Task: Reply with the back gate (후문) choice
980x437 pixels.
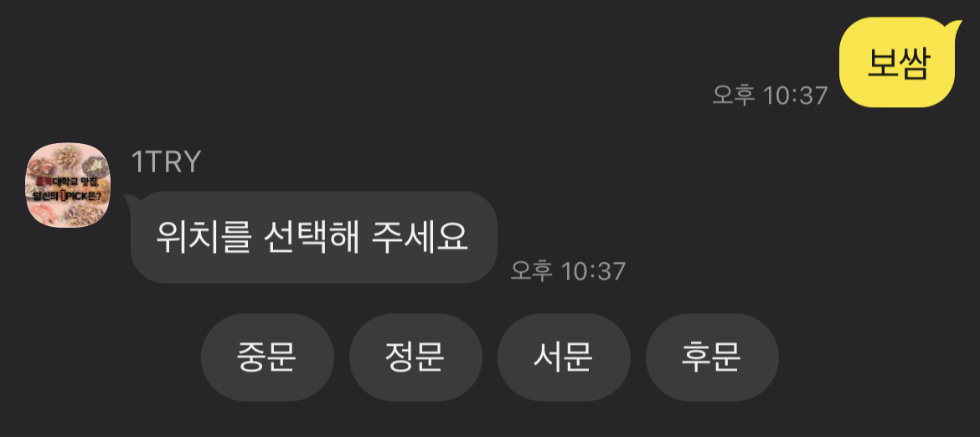Action: (x=712, y=357)
